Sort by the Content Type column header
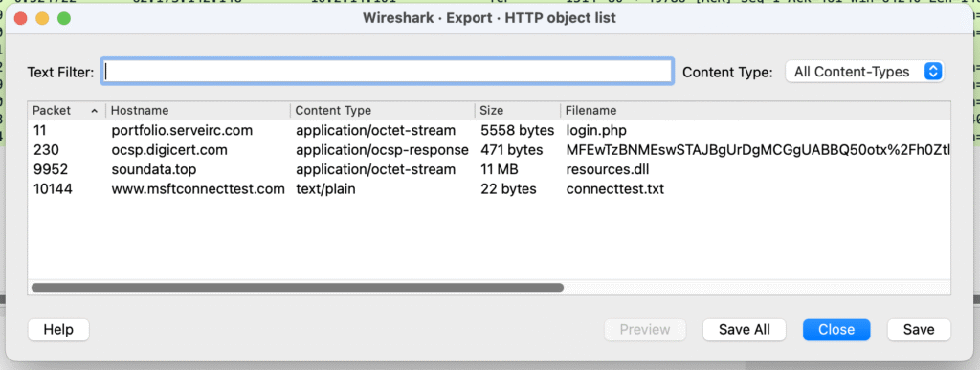Image resolution: width=980 pixels, height=370 pixels. tap(383, 111)
